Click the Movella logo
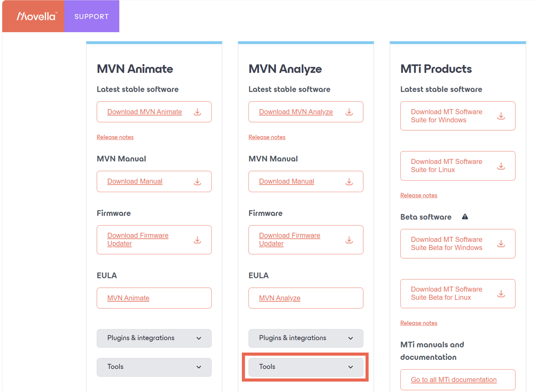The width and height of the screenshot is (534, 392). tap(36, 16)
